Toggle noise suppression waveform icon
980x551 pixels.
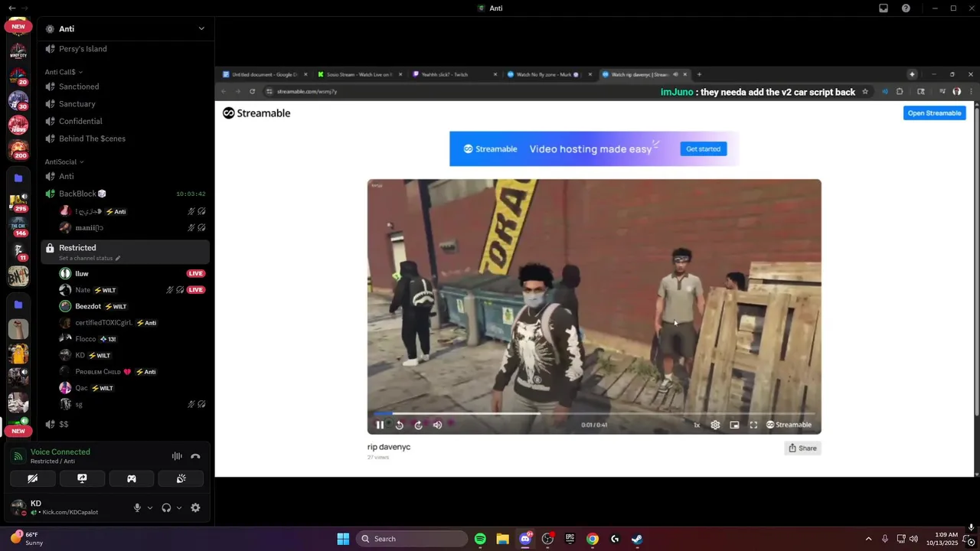coord(177,456)
